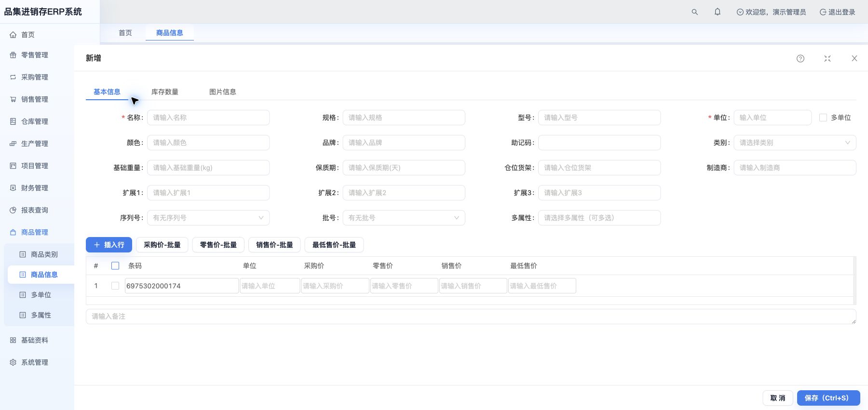This screenshot has height=410, width=868.
Task: Focus the 备注 remarks textarea
Action: (471, 317)
